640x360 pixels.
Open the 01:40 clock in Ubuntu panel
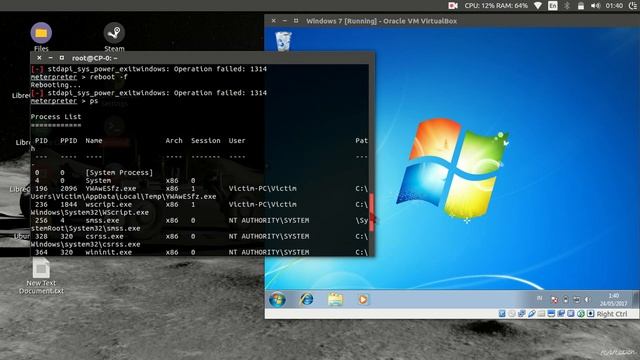614,5
